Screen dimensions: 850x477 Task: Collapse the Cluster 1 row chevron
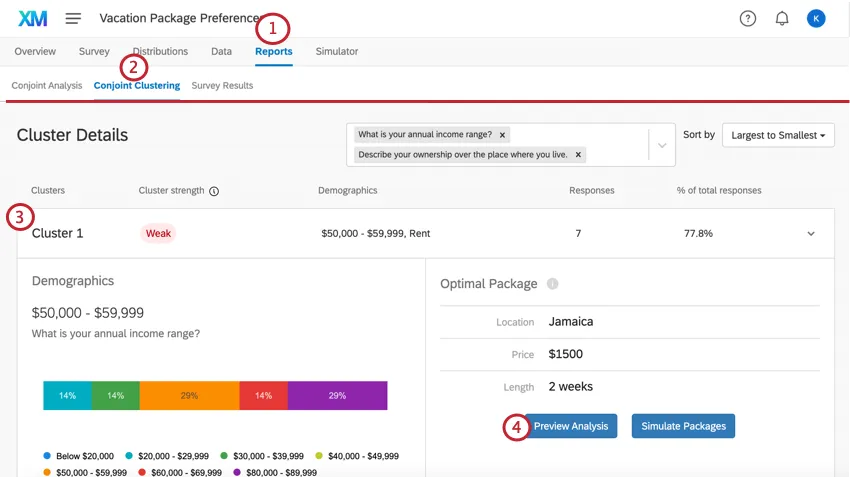811,233
